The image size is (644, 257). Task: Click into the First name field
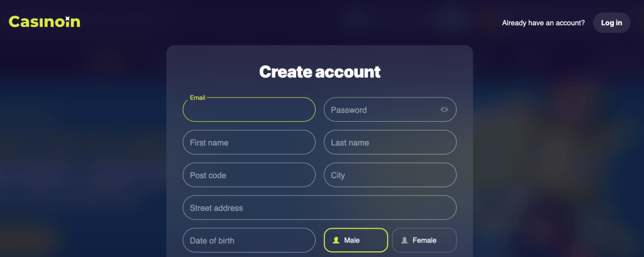pos(249,143)
